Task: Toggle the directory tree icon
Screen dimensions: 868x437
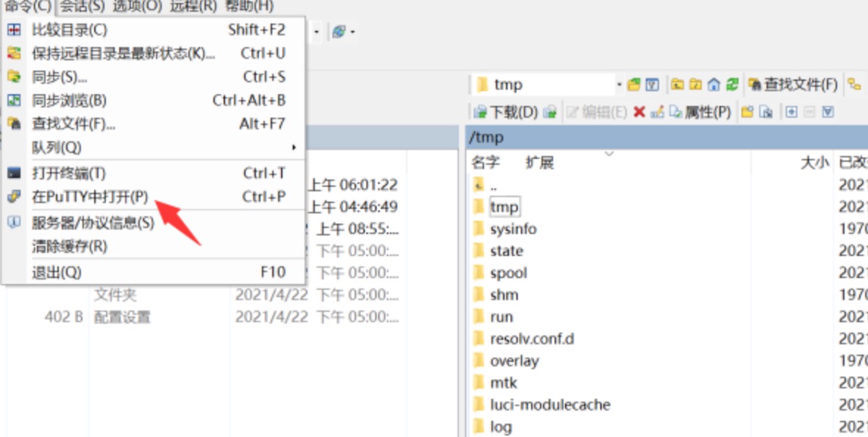Action: click(x=854, y=85)
